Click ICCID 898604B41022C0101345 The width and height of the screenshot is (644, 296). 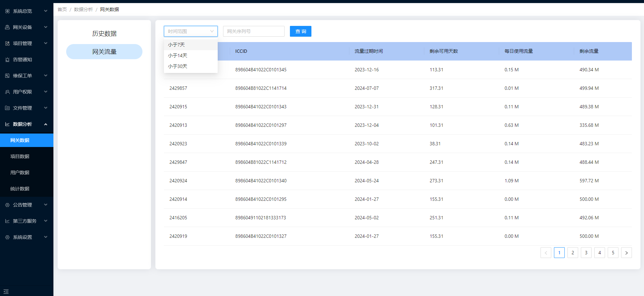(x=261, y=70)
